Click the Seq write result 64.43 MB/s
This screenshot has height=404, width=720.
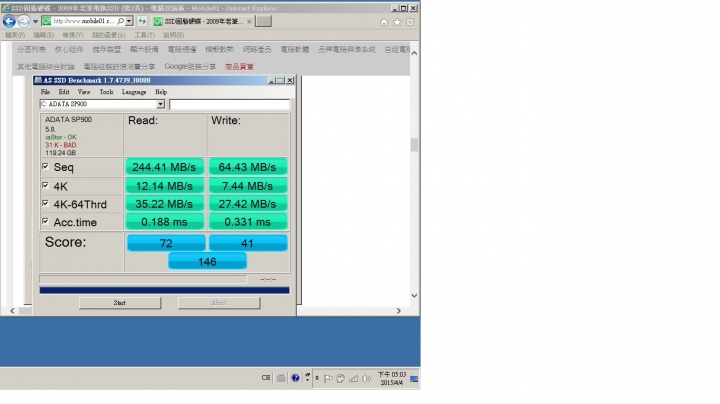(x=248, y=167)
